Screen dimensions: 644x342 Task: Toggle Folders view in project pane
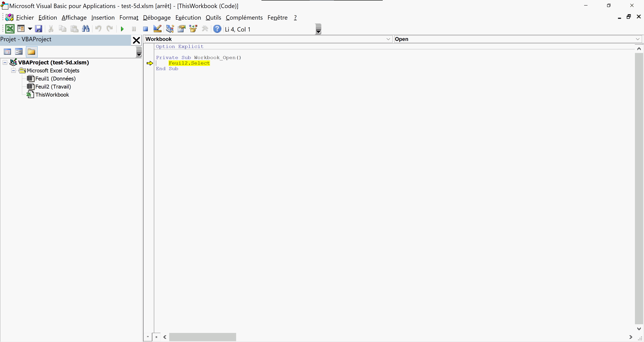coord(32,52)
